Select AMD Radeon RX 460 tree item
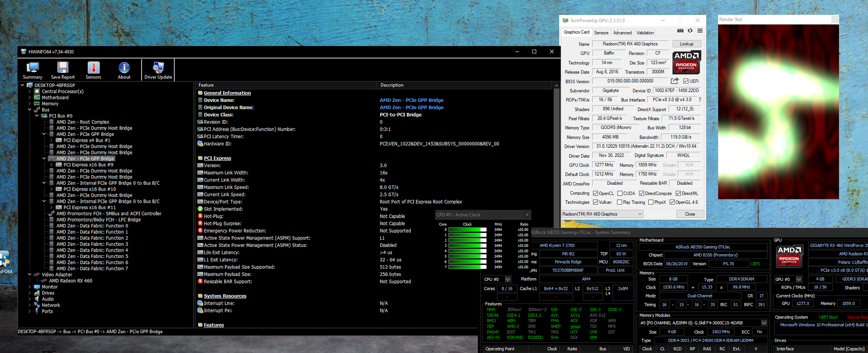The width and height of the screenshot is (868, 353). pos(70,281)
